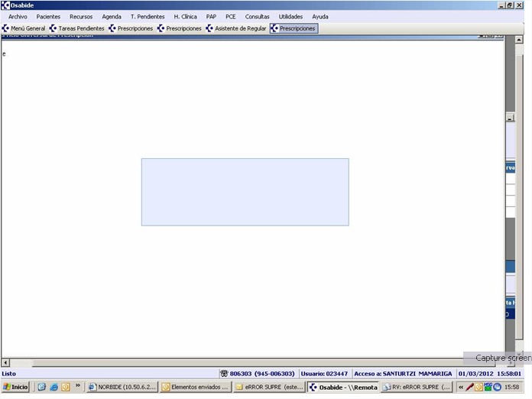Click the empty light-blue dialog box
532x399 pixels.
pyautogui.click(x=245, y=192)
